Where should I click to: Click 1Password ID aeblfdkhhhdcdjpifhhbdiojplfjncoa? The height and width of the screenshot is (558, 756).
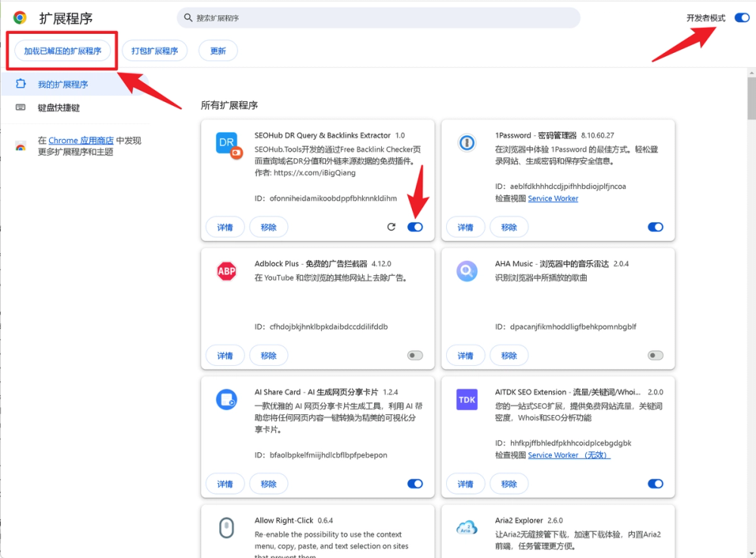pyautogui.click(x=568, y=186)
